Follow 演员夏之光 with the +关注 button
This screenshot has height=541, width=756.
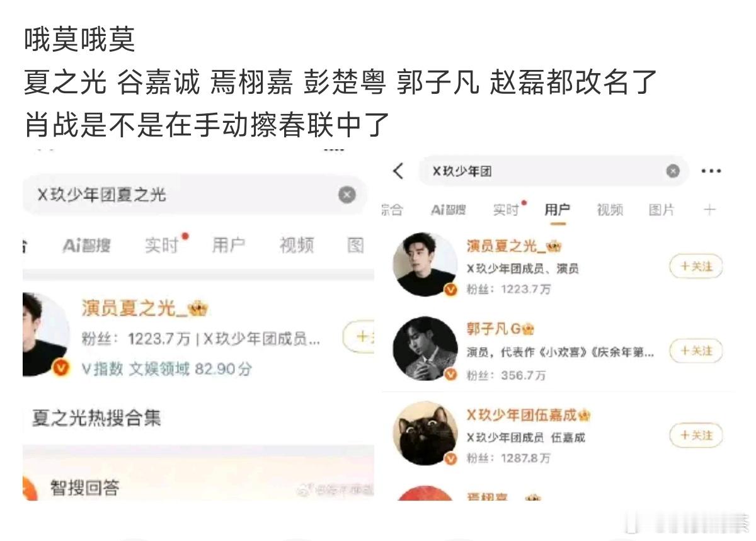click(696, 267)
